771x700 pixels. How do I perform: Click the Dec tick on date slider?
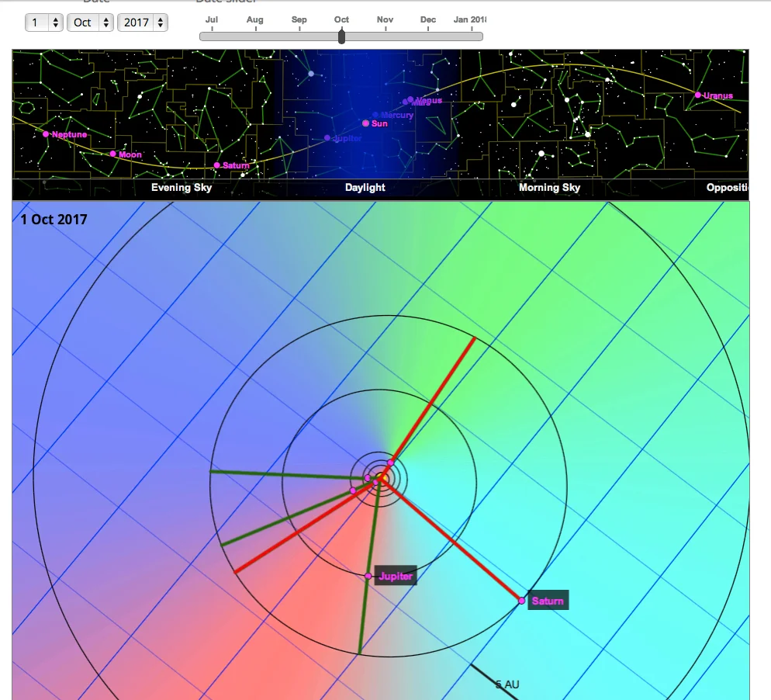[x=428, y=29]
